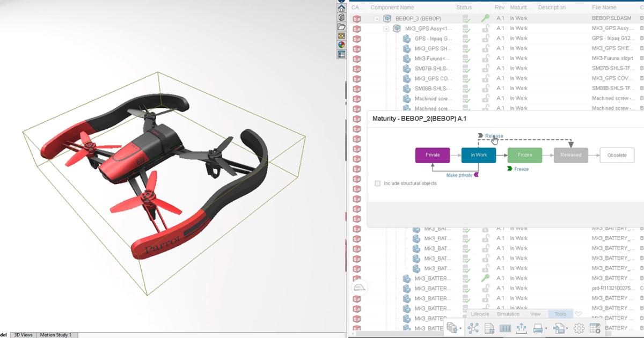The height and width of the screenshot is (338, 644).
Task: Click the green key icon in the lower MK3_BATTER row
Action: [485, 278]
